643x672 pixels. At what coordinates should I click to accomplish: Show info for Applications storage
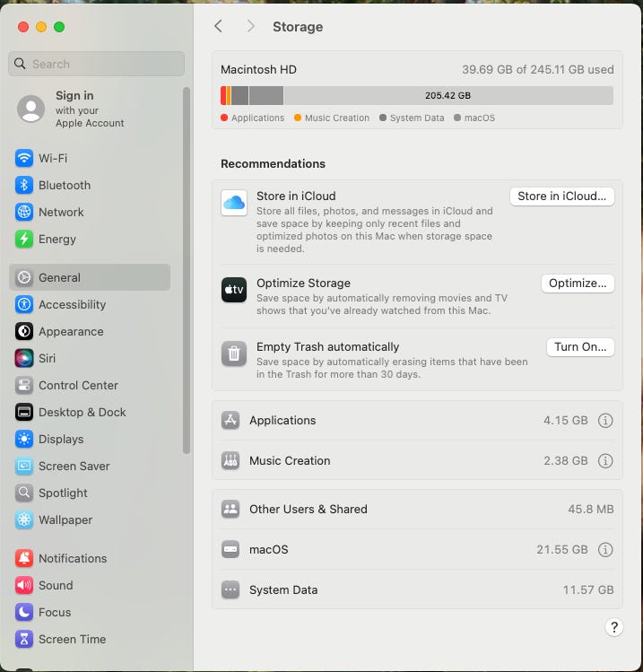pyautogui.click(x=604, y=421)
